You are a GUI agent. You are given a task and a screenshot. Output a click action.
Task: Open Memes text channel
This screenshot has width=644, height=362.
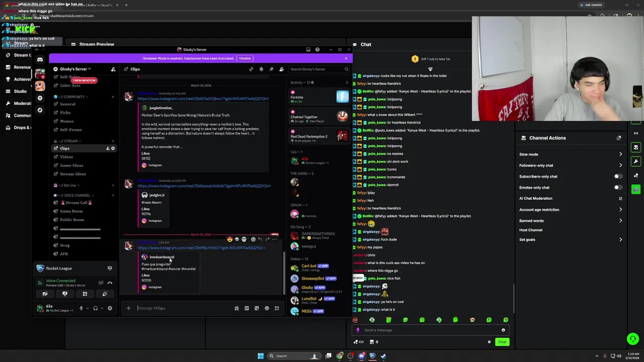[66, 121]
